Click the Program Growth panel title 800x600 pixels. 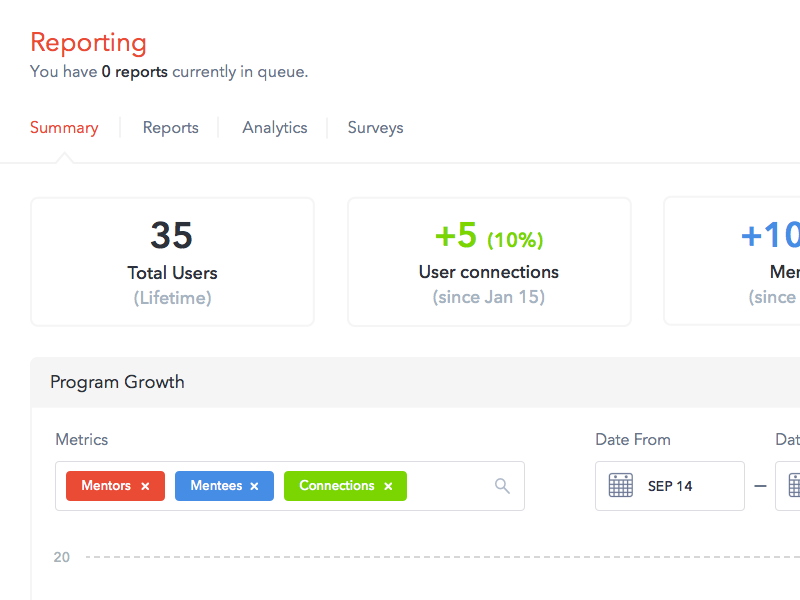(117, 382)
